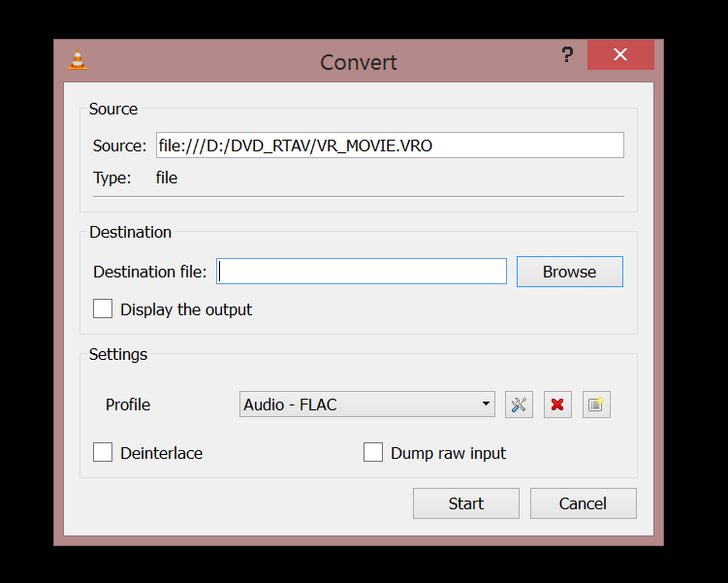Click the Source path field with VR_MOVIE.VRO
The image size is (728, 583).
[389, 146]
